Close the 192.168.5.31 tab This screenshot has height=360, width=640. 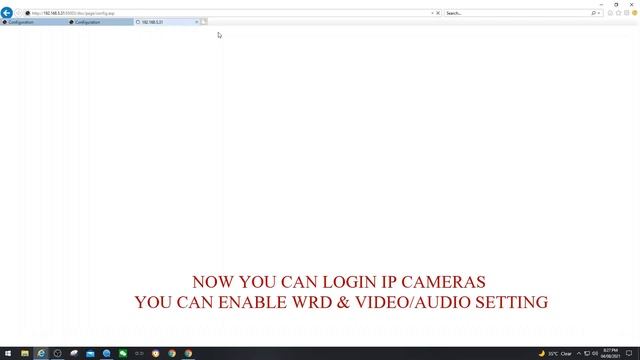[x=196, y=22]
